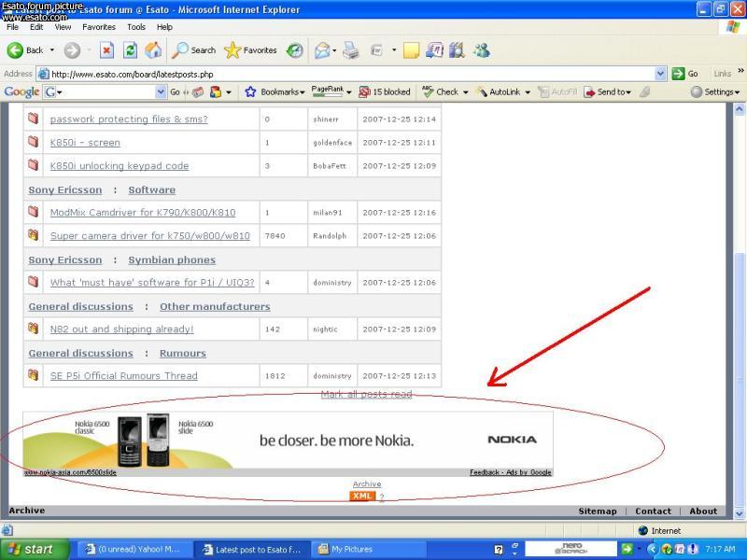747x560 pixels.
Task: Click the Mail envelope toolbar icon
Action: coord(322,50)
